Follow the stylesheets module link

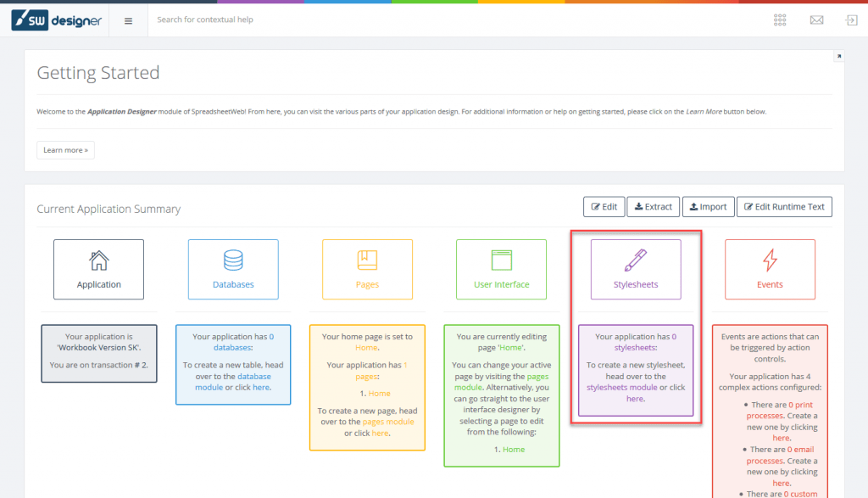pyautogui.click(x=621, y=388)
